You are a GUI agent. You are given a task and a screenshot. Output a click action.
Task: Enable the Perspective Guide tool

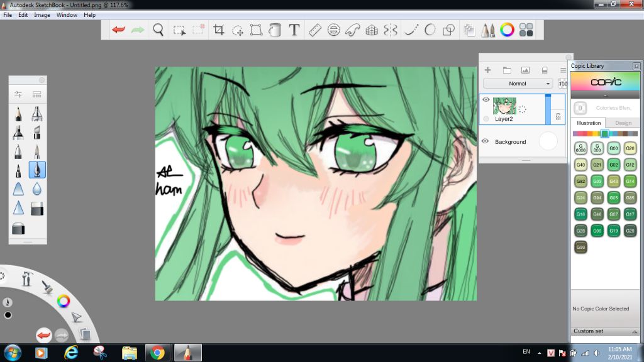pos(372,30)
